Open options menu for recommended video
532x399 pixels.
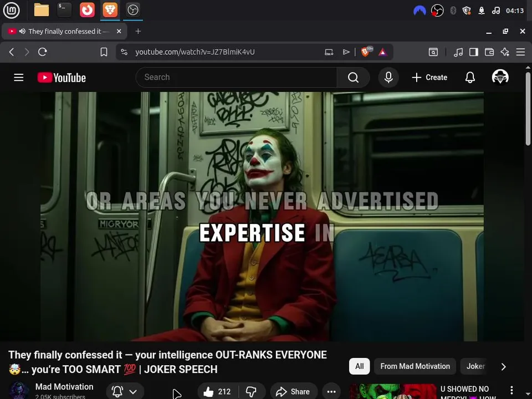click(511, 390)
